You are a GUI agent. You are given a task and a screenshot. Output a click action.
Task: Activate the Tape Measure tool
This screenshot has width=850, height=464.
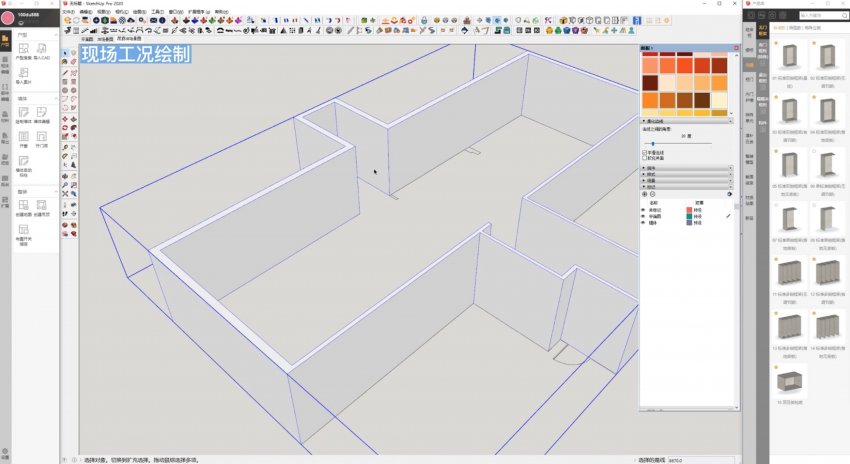pos(65,147)
